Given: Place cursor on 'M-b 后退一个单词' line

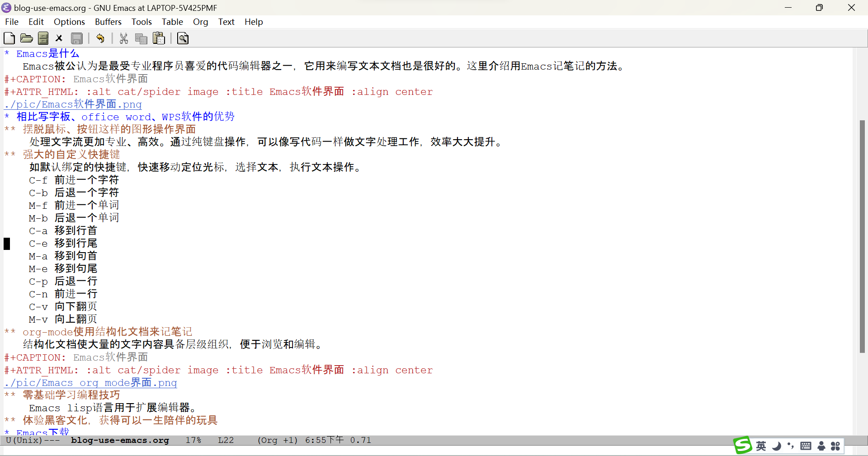Looking at the screenshot, I should point(74,218).
